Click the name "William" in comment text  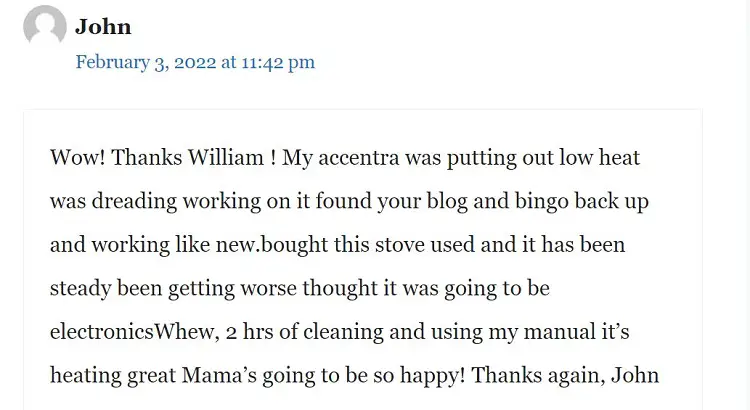click(x=225, y=157)
